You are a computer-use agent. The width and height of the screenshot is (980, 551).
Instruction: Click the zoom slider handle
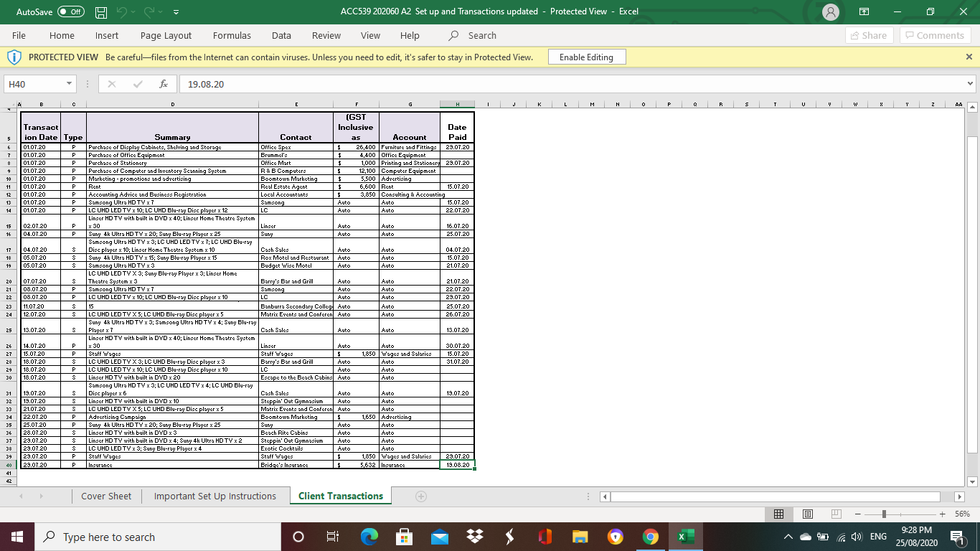coord(884,514)
